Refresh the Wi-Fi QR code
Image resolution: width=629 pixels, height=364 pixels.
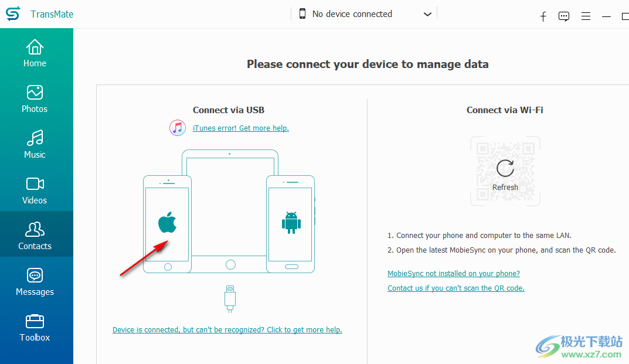505,171
